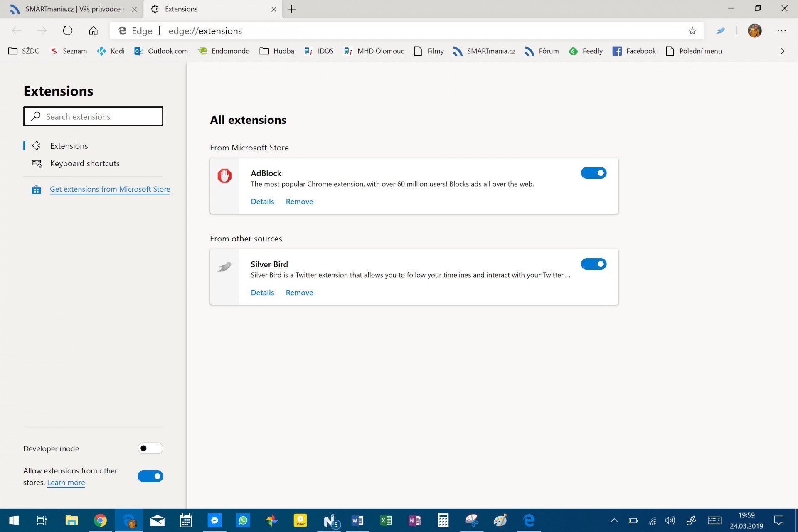The width and height of the screenshot is (798, 532).
Task: Open the Outlook.com favorite
Action: 161,51
